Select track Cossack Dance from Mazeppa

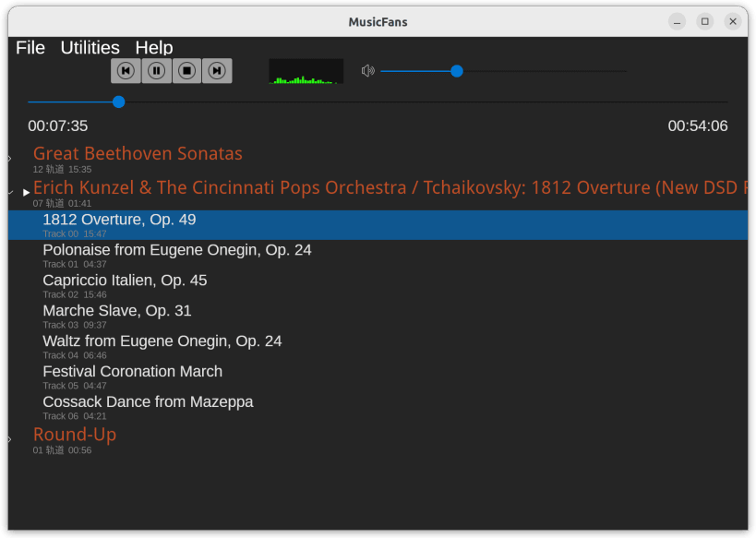(x=378, y=407)
